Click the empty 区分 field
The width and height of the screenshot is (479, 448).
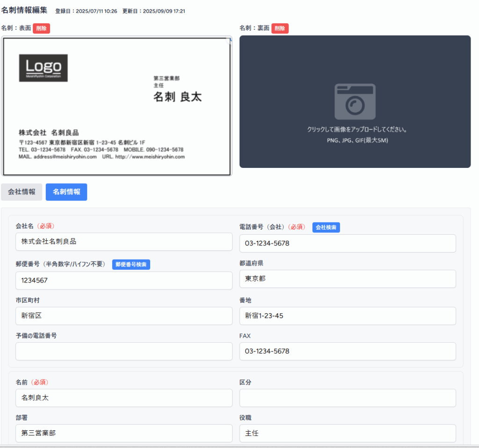click(348, 398)
